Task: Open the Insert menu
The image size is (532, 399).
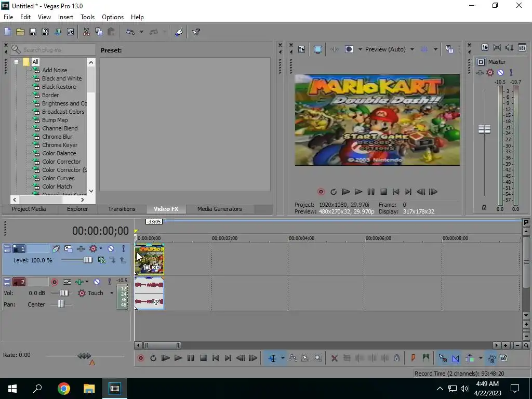Action: click(x=65, y=17)
